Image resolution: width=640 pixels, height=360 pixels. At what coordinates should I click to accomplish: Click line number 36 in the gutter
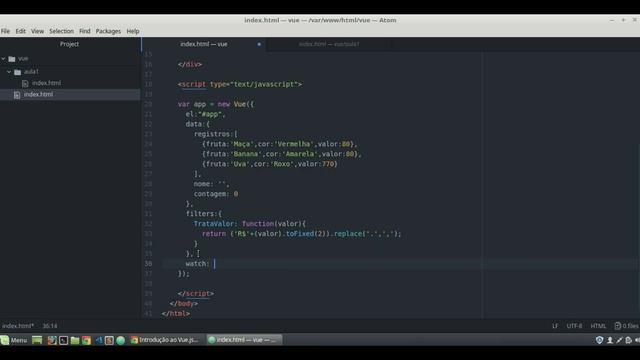point(148,264)
